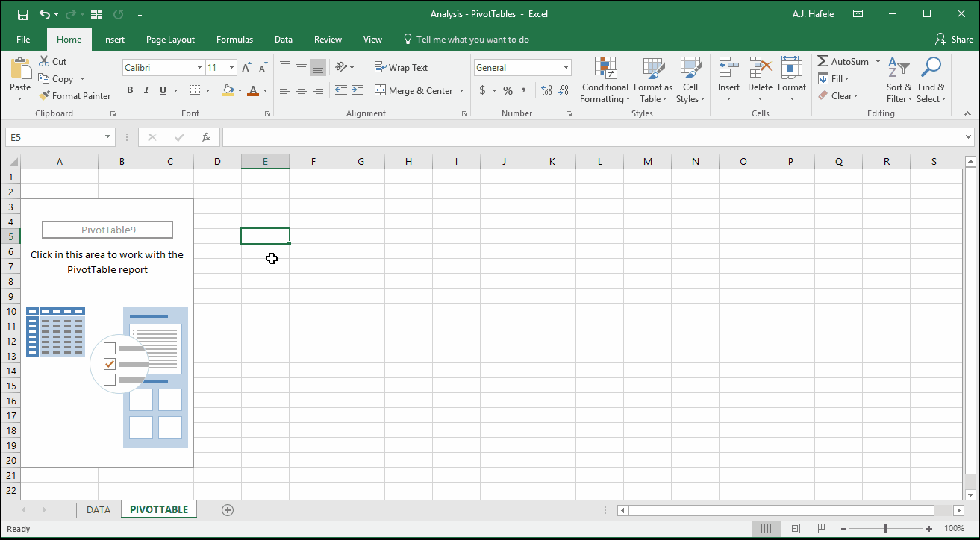The height and width of the screenshot is (540, 980).
Task: Increase the indent level
Action: [358, 90]
